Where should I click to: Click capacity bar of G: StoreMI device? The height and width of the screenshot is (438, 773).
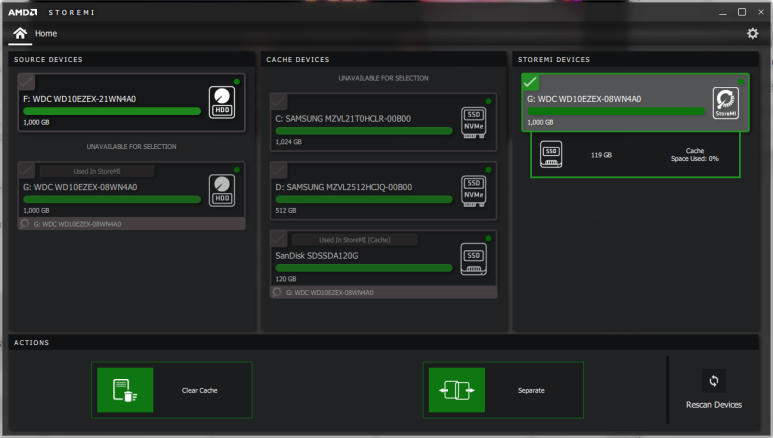tap(616, 111)
